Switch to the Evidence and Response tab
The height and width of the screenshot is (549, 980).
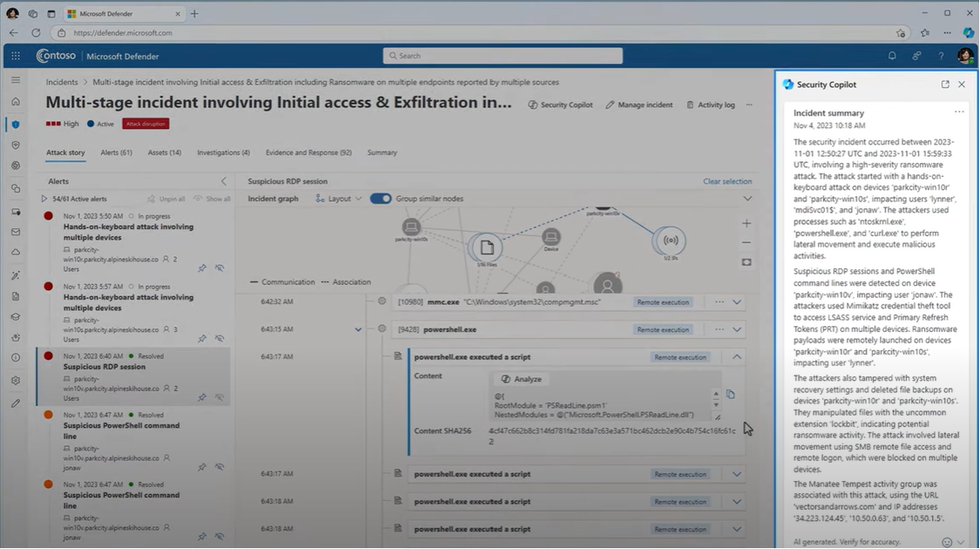pos(308,152)
